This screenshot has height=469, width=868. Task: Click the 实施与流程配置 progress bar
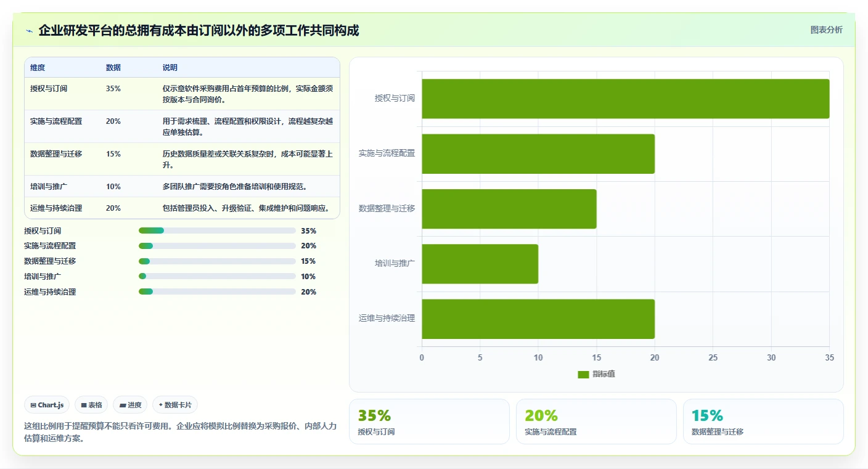[x=217, y=246]
